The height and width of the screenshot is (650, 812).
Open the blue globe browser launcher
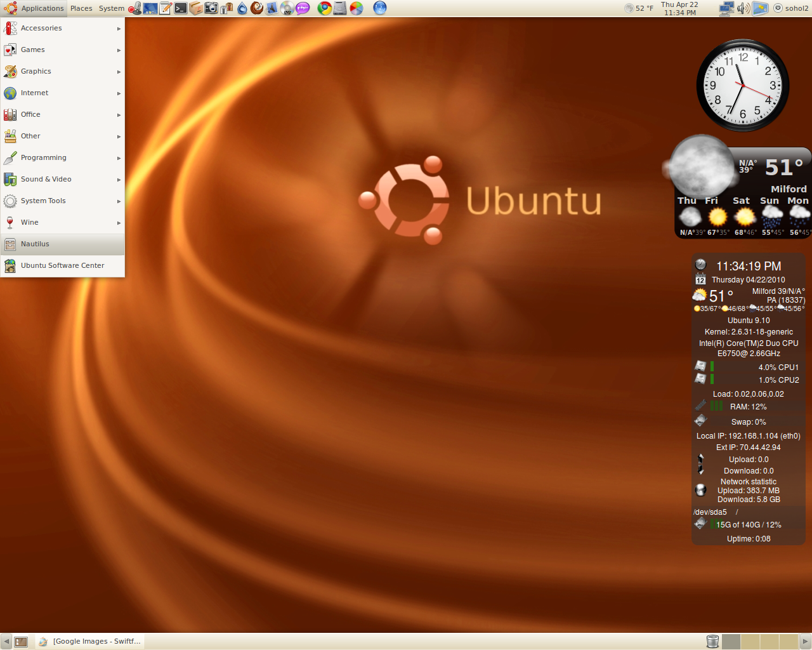pyautogui.click(x=380, y=8)
